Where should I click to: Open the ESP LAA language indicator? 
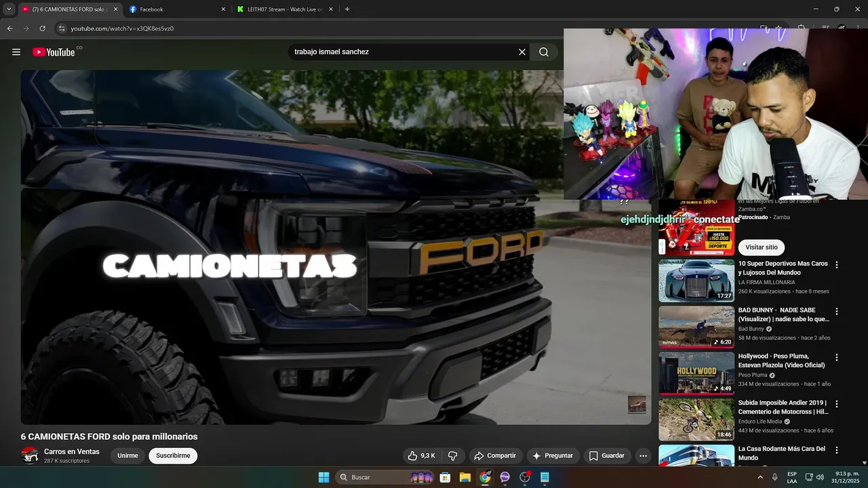coord(792,477)
